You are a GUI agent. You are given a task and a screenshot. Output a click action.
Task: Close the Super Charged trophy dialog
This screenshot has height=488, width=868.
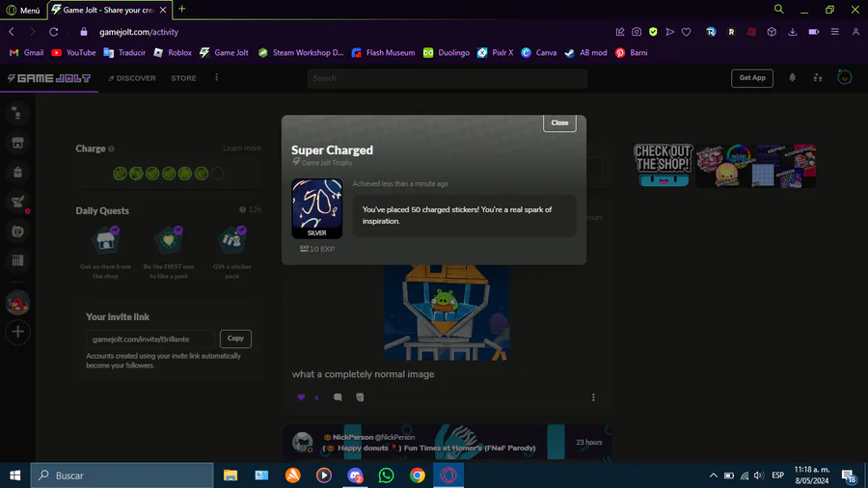click(559, 122)
